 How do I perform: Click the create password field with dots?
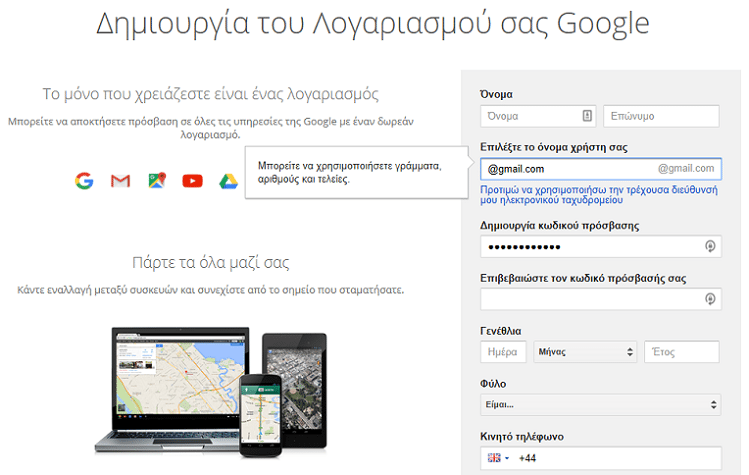coord(601,247)
